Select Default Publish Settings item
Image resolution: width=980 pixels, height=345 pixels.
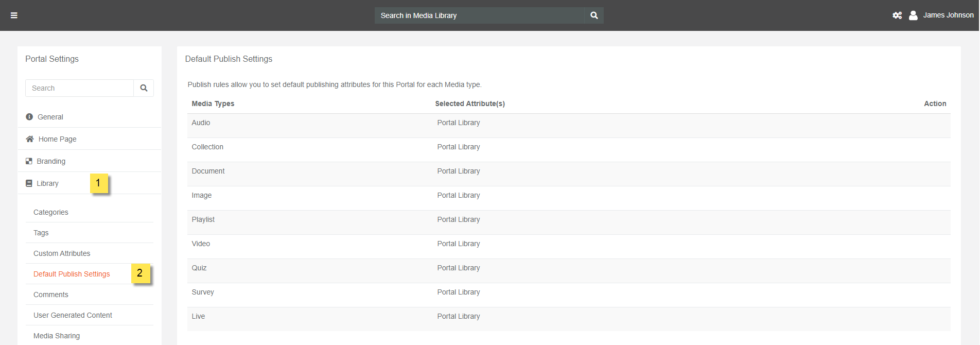[72, 274]
